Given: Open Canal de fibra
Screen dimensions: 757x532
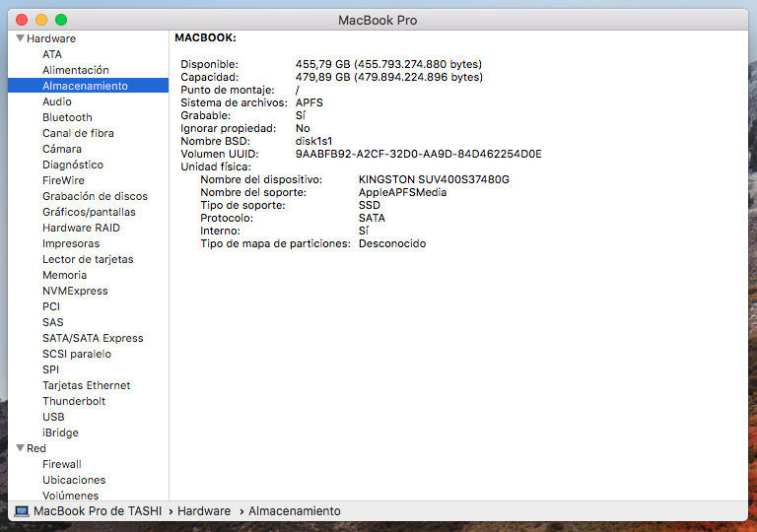Looking at the screenshot, I should click(78, 133).
